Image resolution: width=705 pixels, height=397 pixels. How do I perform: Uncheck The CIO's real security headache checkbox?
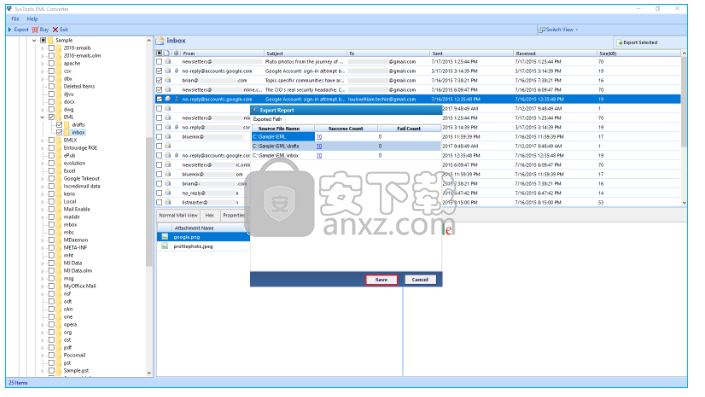click(x=159, y=90)
